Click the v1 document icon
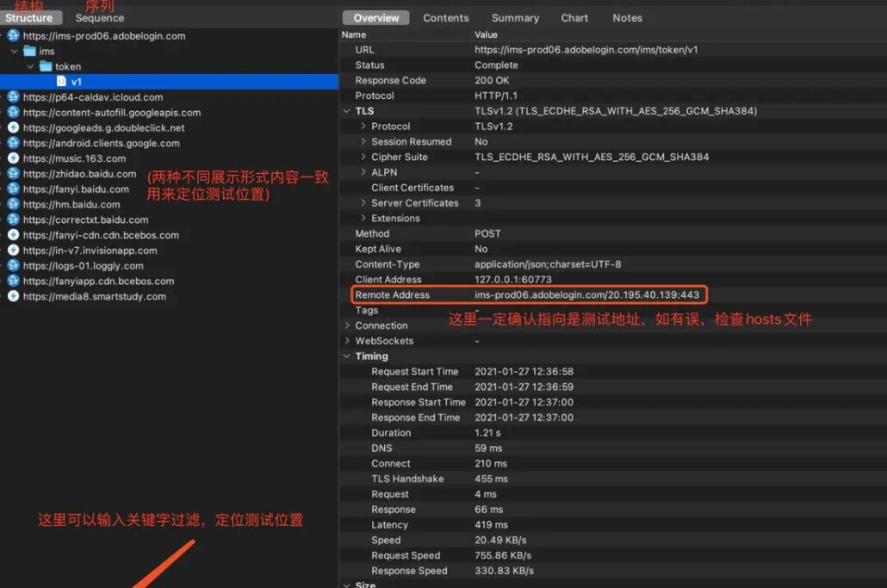 coord(62,82)
